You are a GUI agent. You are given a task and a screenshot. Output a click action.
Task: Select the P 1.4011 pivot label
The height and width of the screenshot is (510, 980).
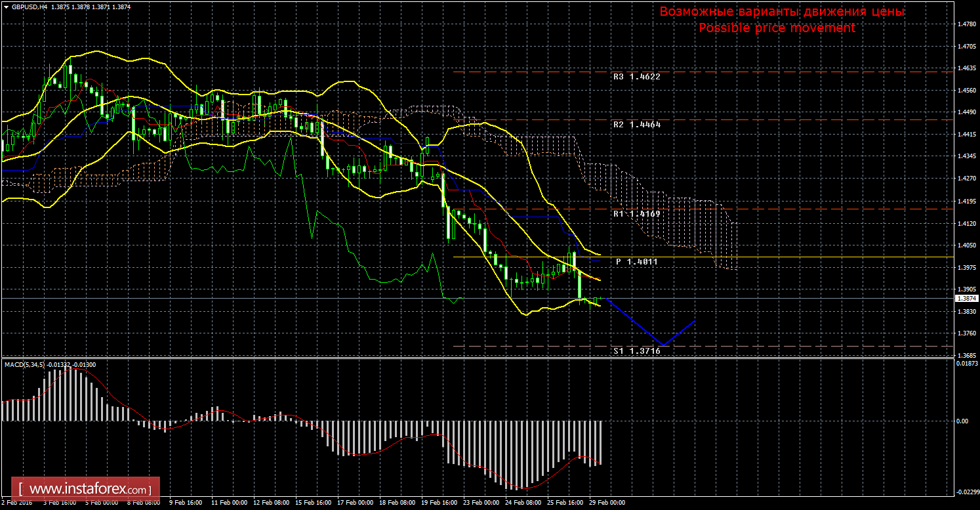[x=636, y=261]
